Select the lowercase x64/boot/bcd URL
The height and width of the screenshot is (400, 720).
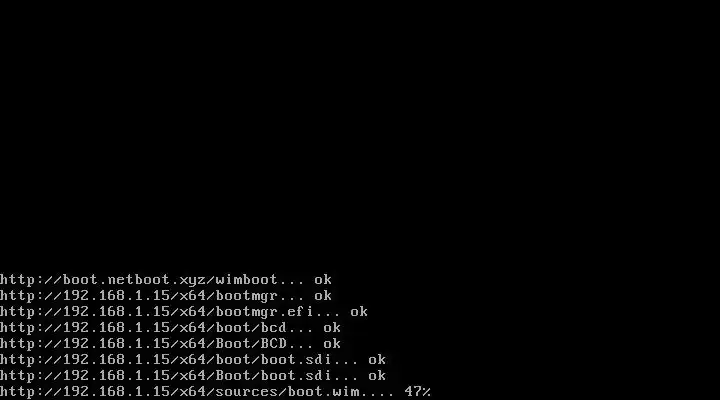pyautogui.click(x=143, y=328)
